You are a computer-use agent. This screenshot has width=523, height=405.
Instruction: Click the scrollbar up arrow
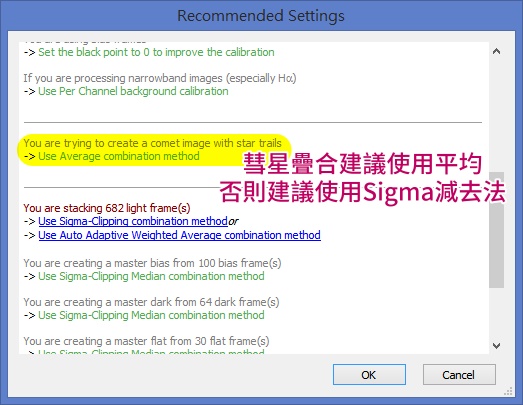pyautogui.click(x=496, y=51)
